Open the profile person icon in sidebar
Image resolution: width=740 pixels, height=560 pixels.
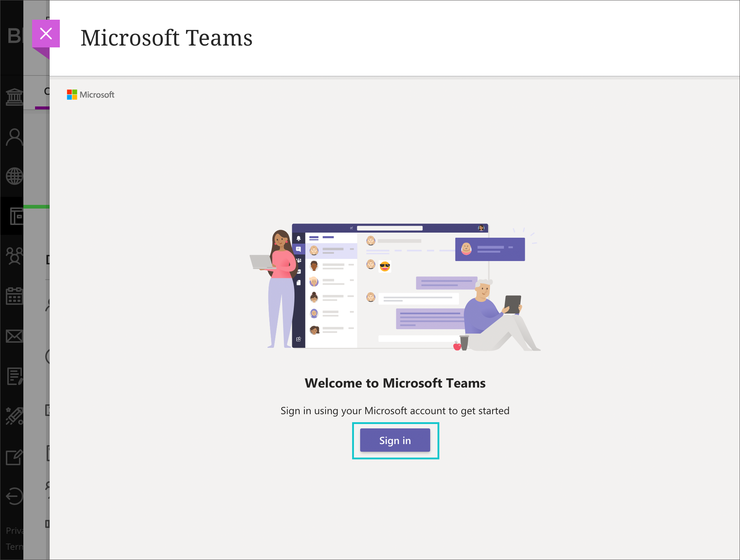tap(14, 137)
